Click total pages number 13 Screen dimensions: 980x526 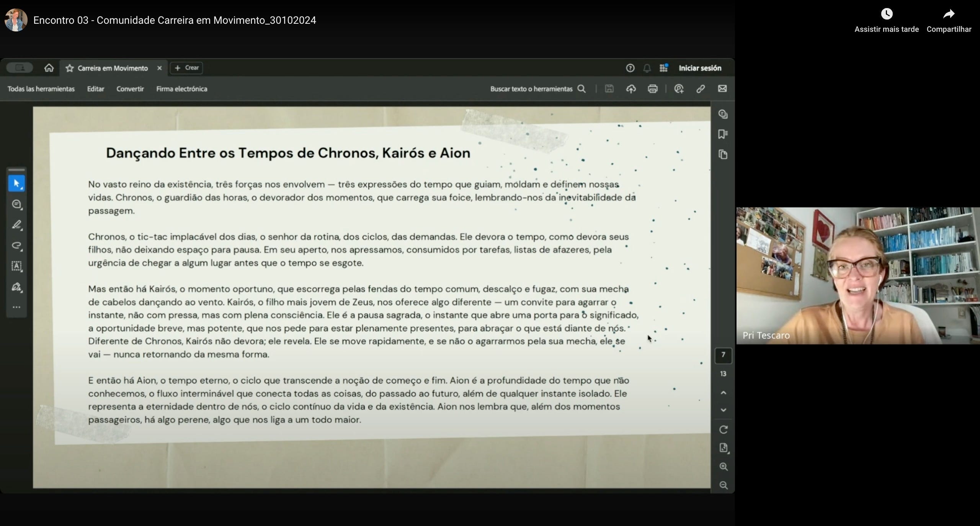723,374
